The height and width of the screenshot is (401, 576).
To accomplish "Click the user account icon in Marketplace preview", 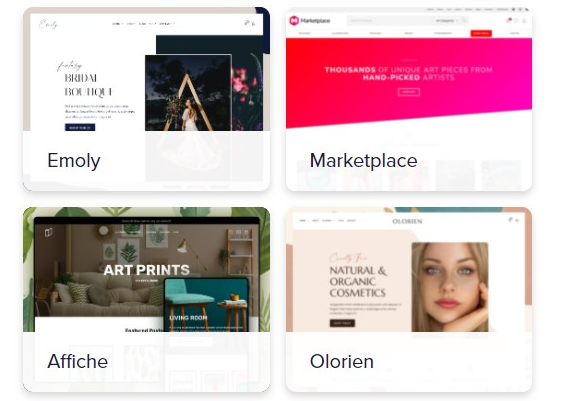I will [524, 21].
